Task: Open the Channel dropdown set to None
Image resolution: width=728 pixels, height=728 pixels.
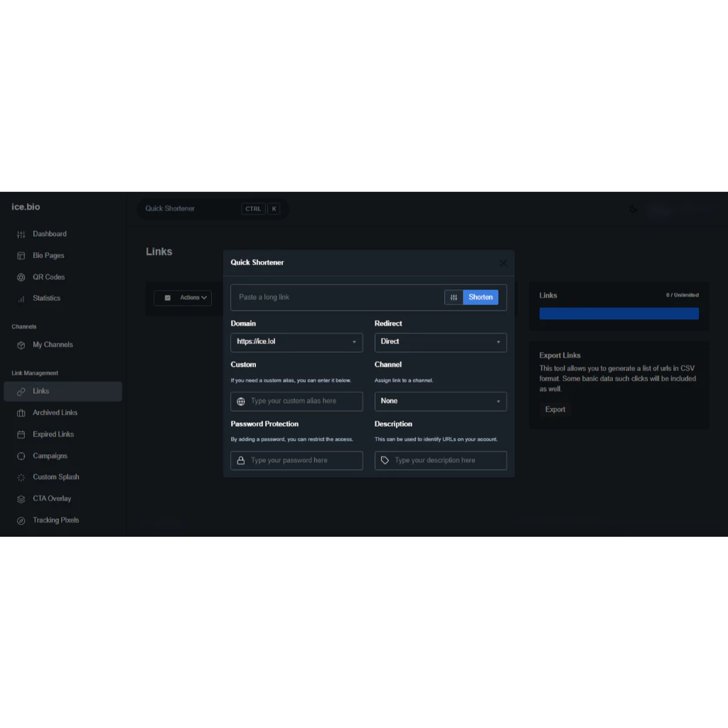Action: (440, 401)
